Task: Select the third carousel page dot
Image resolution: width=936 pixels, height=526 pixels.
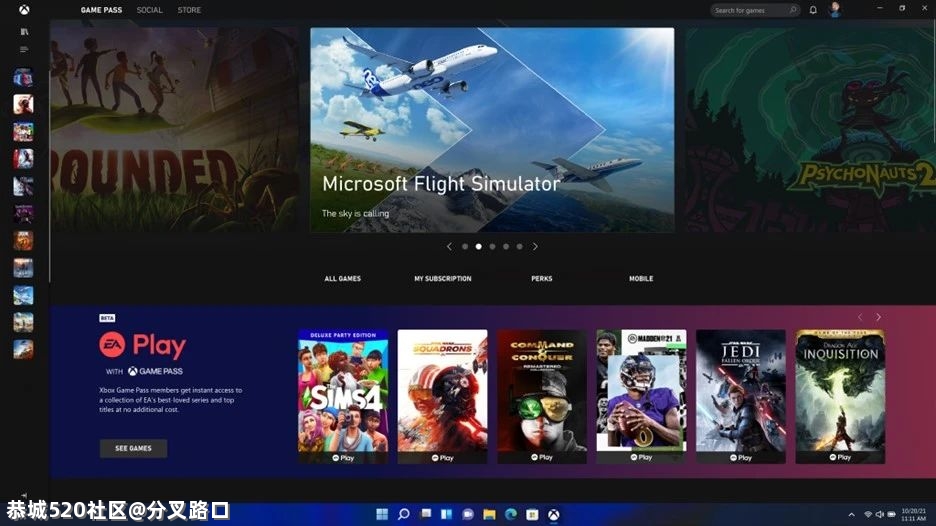Action: coord(492,247)
